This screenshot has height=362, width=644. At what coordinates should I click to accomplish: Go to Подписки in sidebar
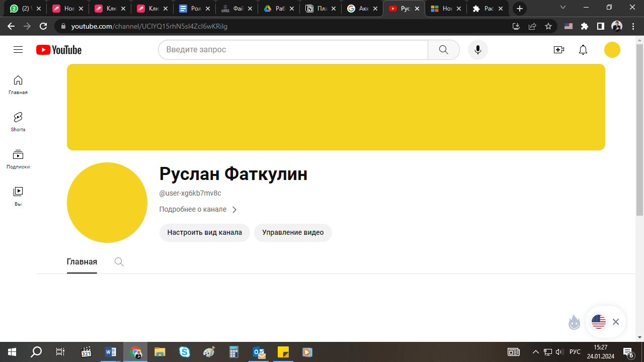pyautogui.click(x=18, y=159)
